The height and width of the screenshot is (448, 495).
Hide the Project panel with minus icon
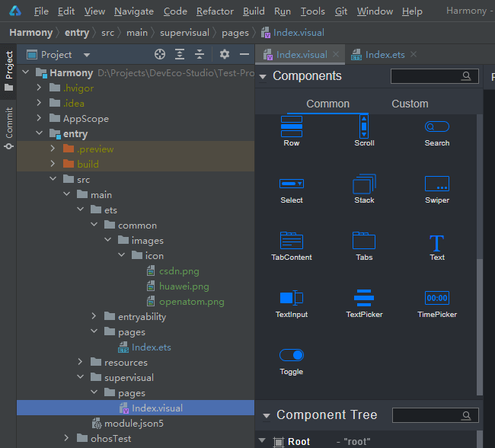click(244, 54)
